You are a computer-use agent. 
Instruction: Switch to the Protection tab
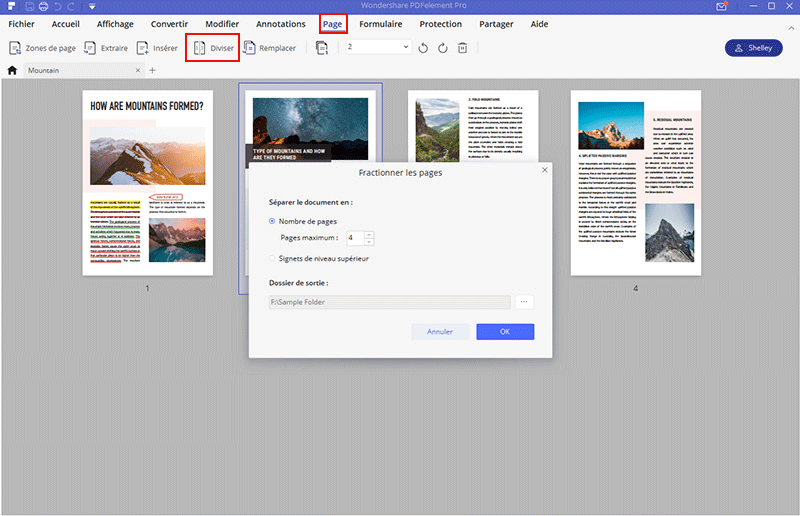click(x=440, y=24)
